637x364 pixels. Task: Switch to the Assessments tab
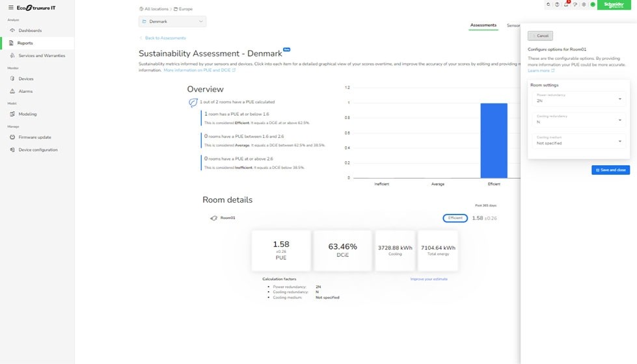point(483,25)
